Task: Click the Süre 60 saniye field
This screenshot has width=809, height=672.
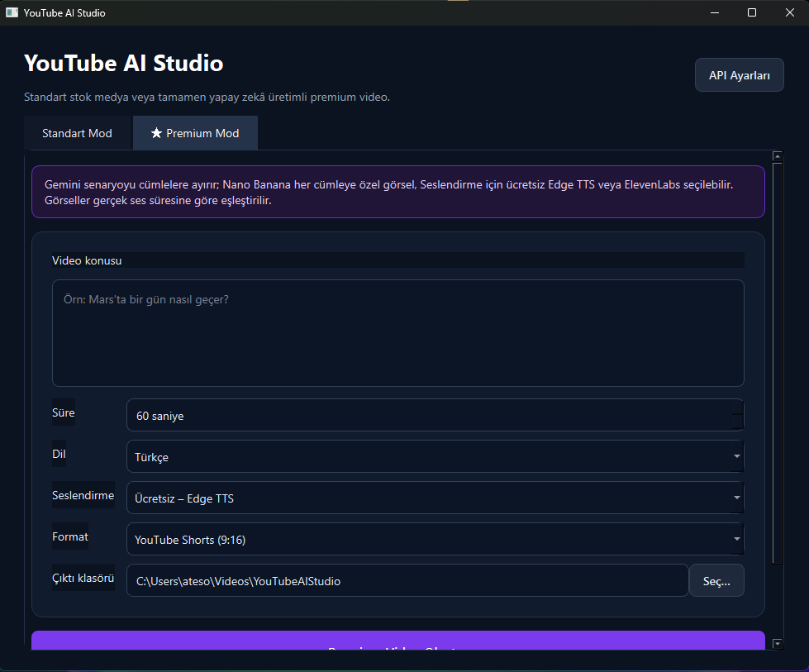Action: pos(435,415)
